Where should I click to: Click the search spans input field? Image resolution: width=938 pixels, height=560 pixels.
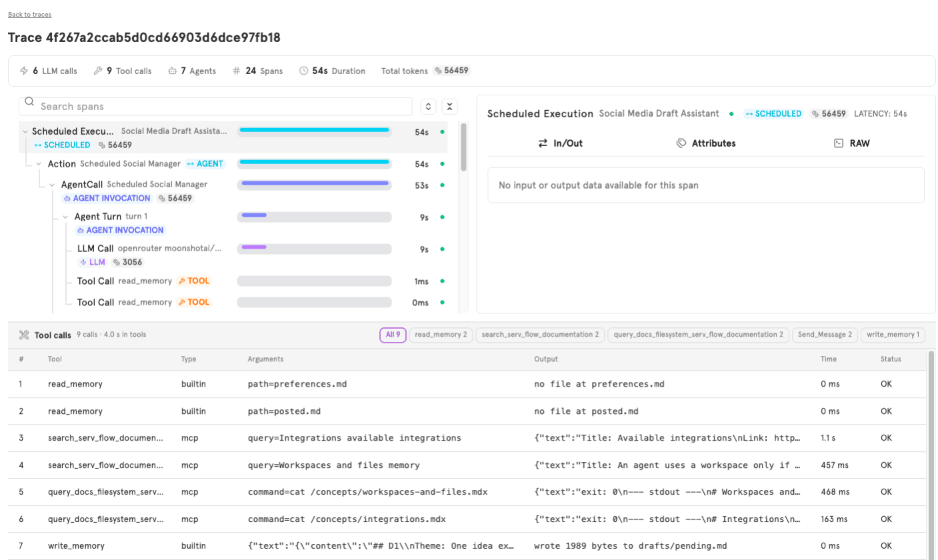(x=215, y=107)
